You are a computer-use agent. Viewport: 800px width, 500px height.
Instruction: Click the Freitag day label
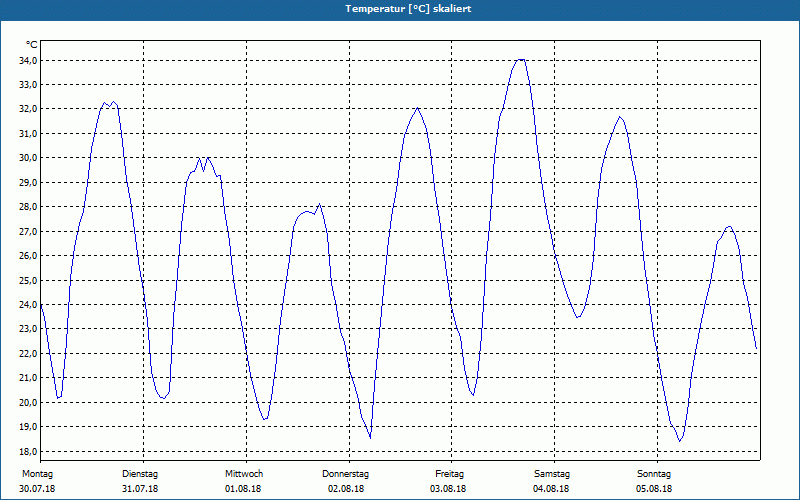click(449, 474)
